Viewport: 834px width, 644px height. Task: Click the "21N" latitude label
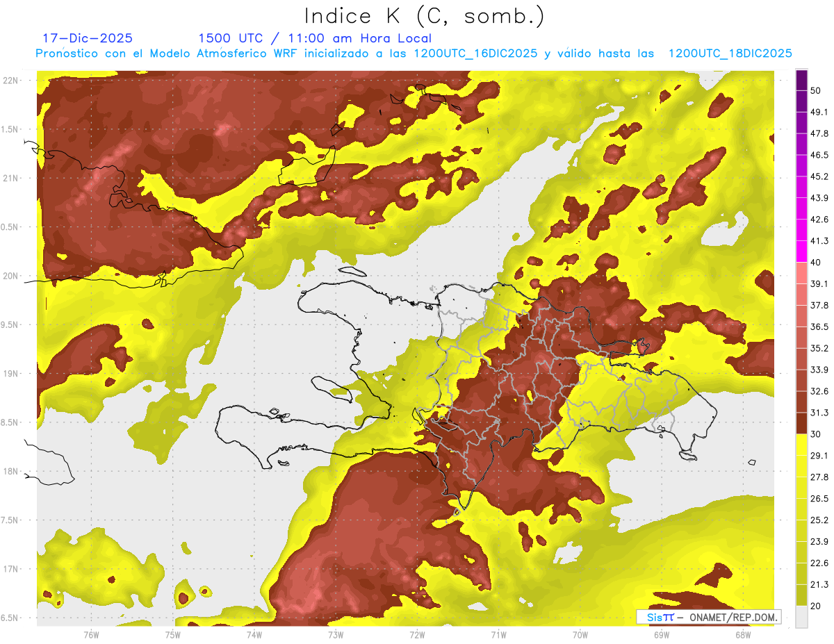(x=11, y=178)
